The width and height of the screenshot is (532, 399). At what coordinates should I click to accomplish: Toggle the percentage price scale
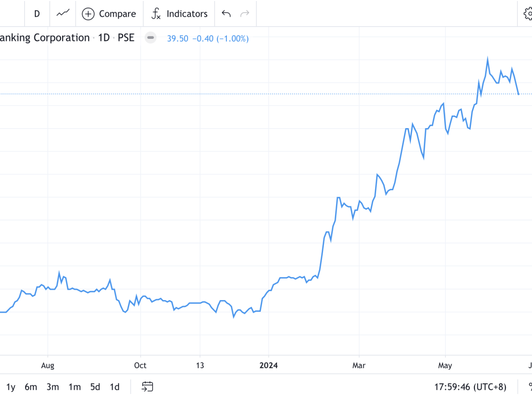coord(529,387)
